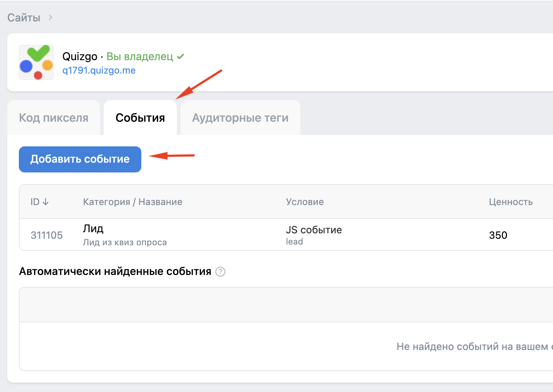Viewport: 553px width, 392px height.
Task: Sort table by the ID column arrow
Action: tap(45, 202)
